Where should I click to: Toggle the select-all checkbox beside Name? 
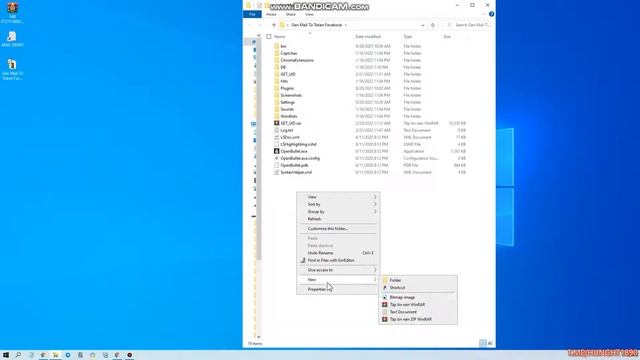coord(269,37)
